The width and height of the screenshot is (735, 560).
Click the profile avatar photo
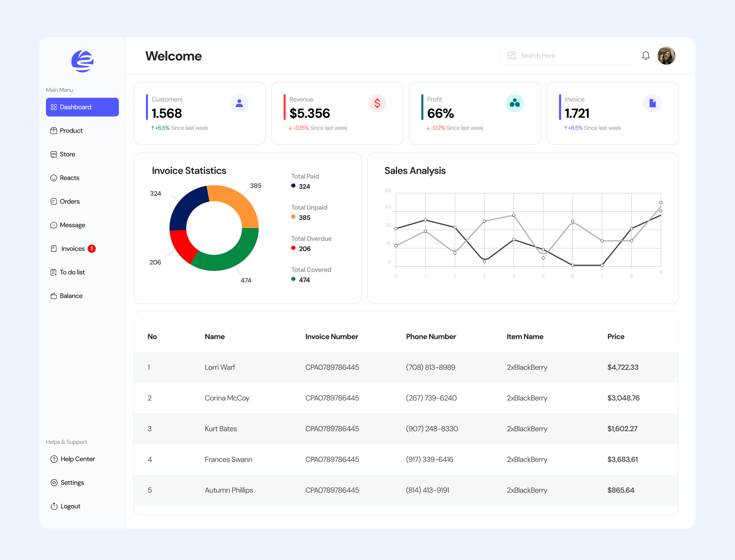666,56
